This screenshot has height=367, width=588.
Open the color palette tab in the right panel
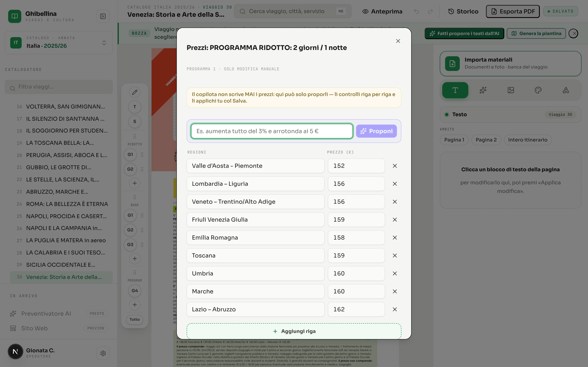pos(538,90)
